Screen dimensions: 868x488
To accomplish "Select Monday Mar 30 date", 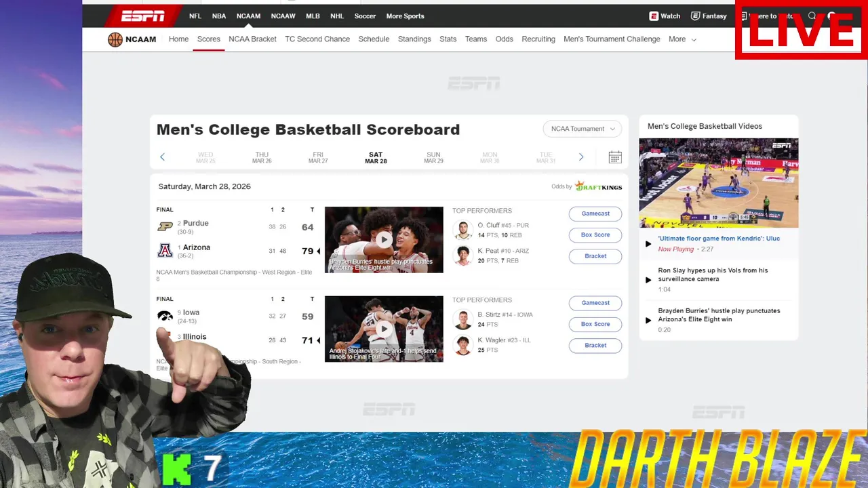I will click(x=490, y=158).
